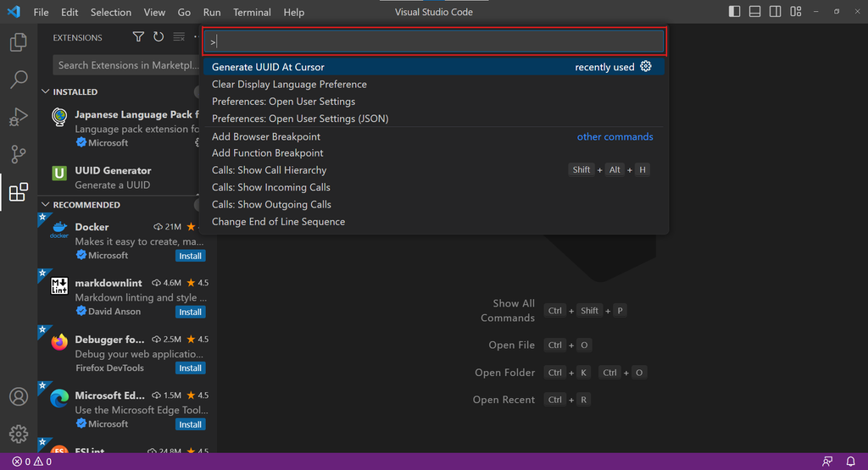Refresh the extensions list
The width and height of the screenshot is (868, 470).
[159, 37]
